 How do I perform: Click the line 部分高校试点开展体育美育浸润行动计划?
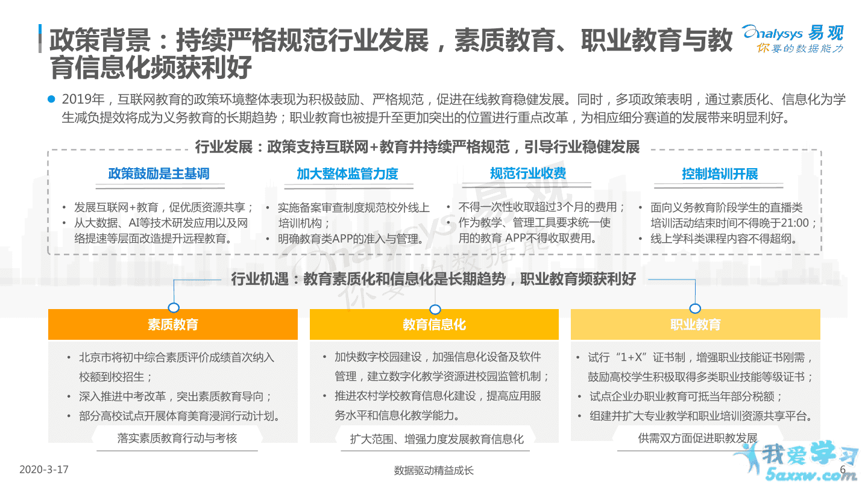point(181,416)
